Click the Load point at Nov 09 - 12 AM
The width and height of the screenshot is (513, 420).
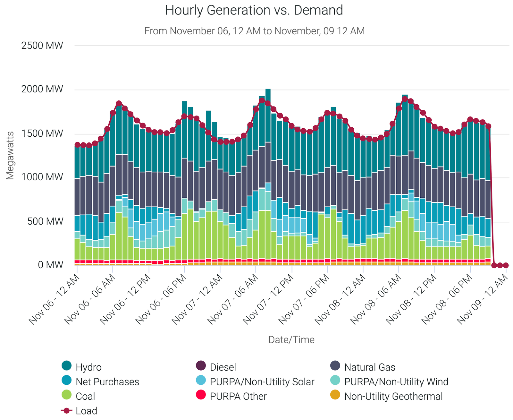click(506, 265)
